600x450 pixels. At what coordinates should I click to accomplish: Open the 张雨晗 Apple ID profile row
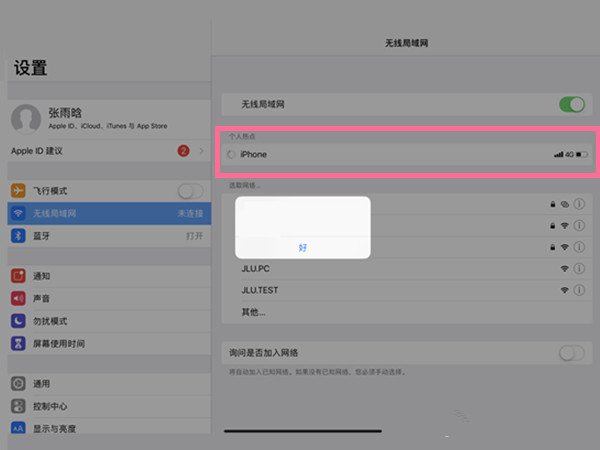point(105,120)
